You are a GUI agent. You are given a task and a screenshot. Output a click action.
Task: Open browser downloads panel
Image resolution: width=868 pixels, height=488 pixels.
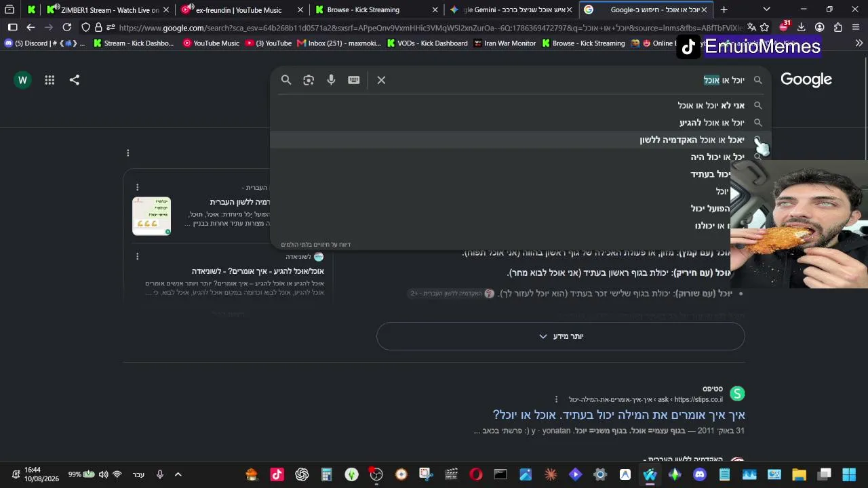802,27
